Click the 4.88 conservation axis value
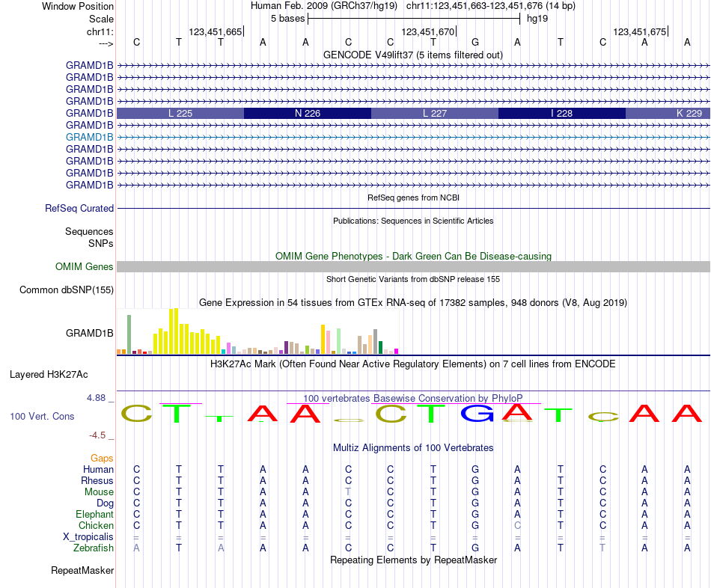 (97, 398)
